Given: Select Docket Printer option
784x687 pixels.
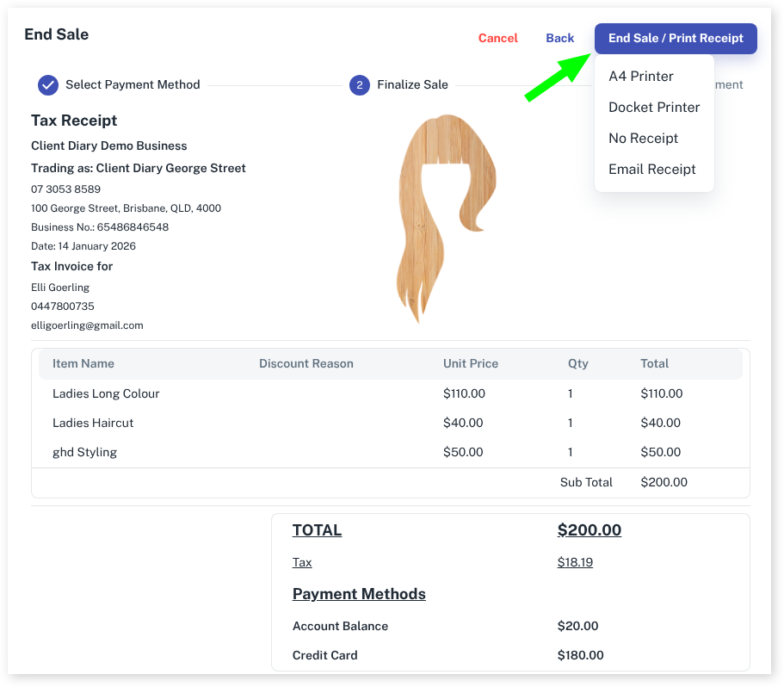Looking at the screenshot, I should point(654,108).
